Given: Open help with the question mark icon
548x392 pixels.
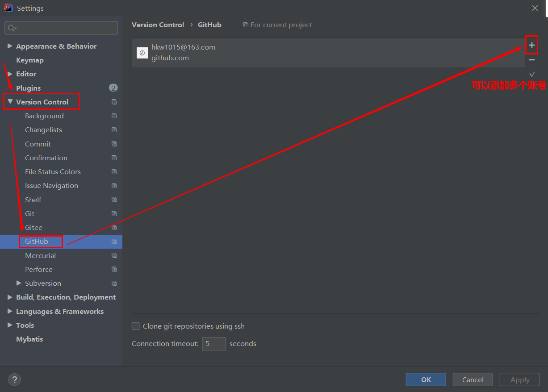Looking at the screenshot, I should pyautogui.click(x=15, y=379).
